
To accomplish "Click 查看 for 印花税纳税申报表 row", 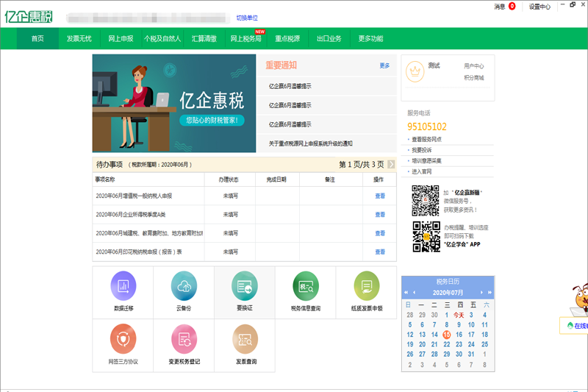I will click(380, 252).
